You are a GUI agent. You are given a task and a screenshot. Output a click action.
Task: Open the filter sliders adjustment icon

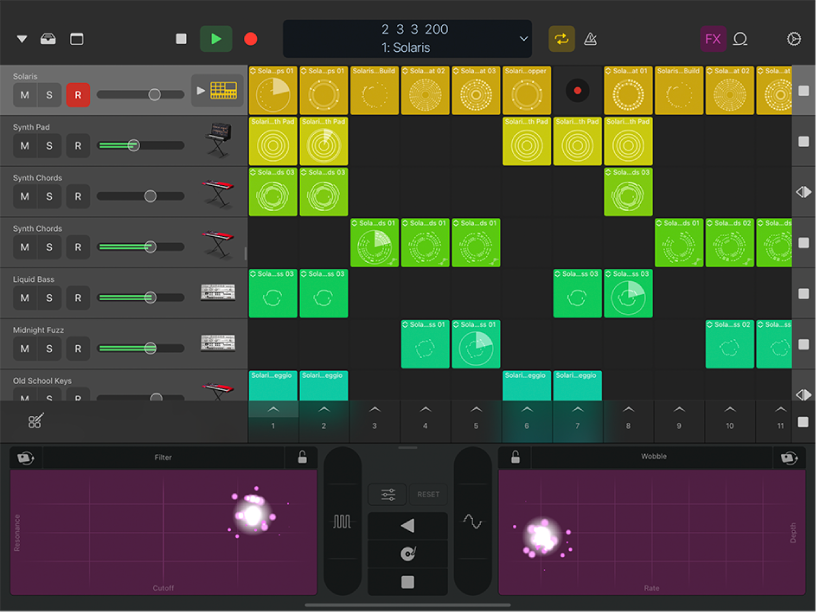click(x=386, y=494)
